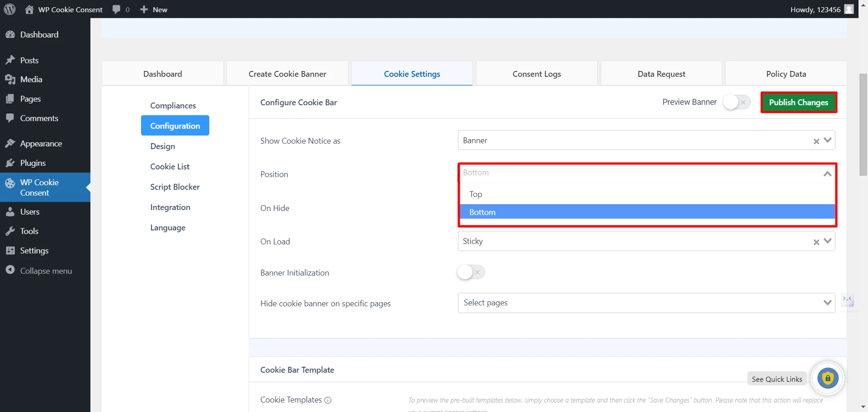868x412 pixels.
Task: Expand the On Load Sticky dropdown
Action: [827, 241]
